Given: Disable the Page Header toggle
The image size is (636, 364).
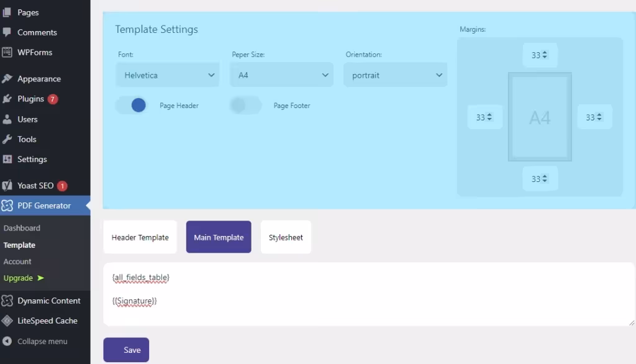Looking at the screenshot, I should (132, 106).
